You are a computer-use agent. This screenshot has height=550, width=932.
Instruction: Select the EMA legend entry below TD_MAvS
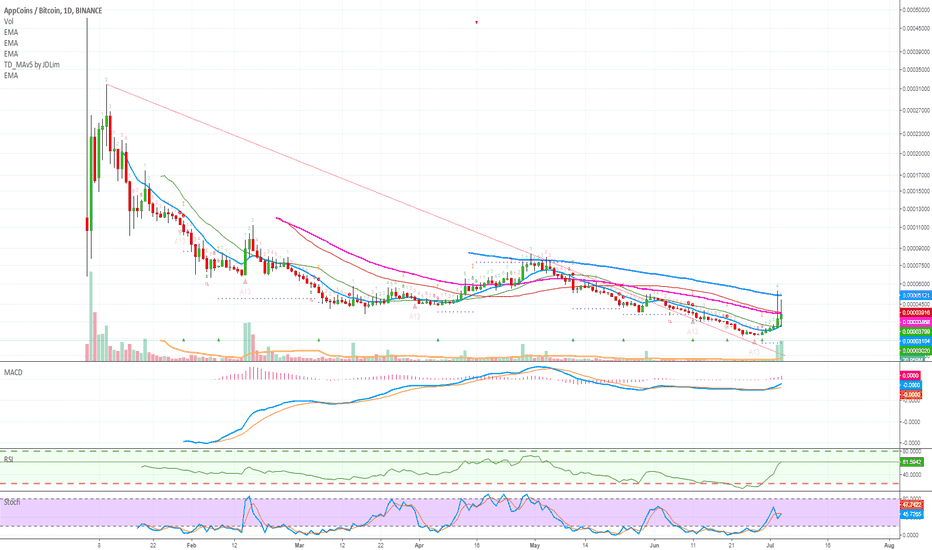[11, 76]
